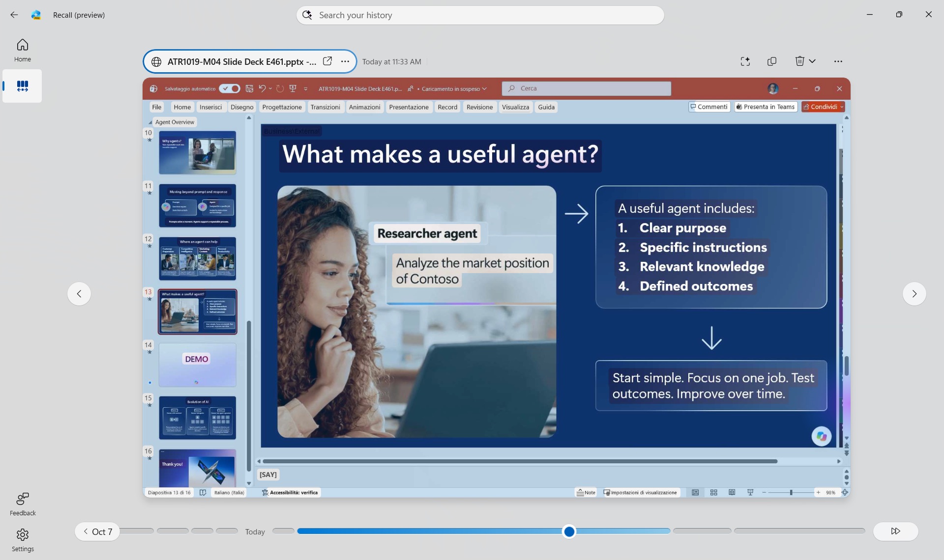This screenshot has height=560, width=944.
Task: Click the zoom slider in status bar
Action: 791,493
